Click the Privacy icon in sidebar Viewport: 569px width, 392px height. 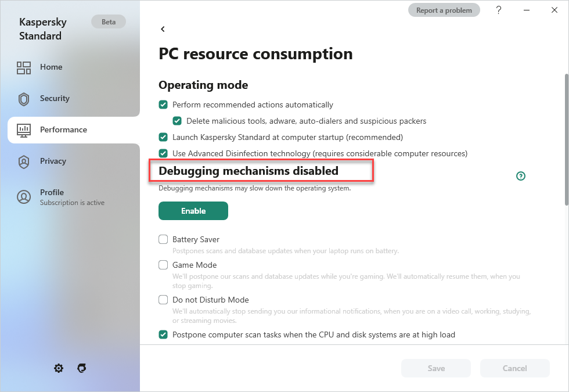24,161
